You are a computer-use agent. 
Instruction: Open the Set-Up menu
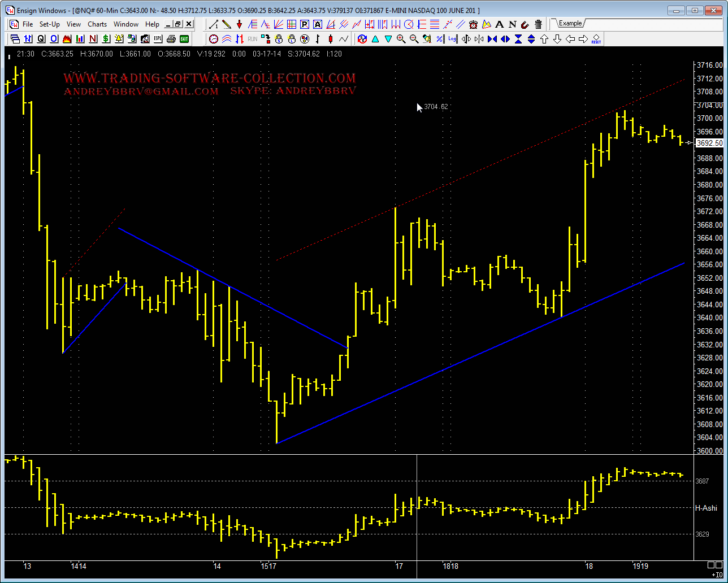point(50,24)
